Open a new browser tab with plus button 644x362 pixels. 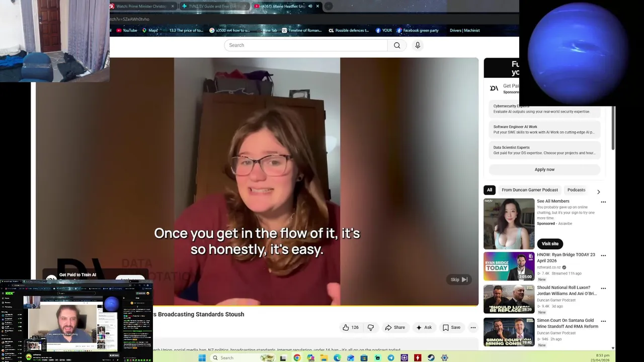(x=329, y=7)
